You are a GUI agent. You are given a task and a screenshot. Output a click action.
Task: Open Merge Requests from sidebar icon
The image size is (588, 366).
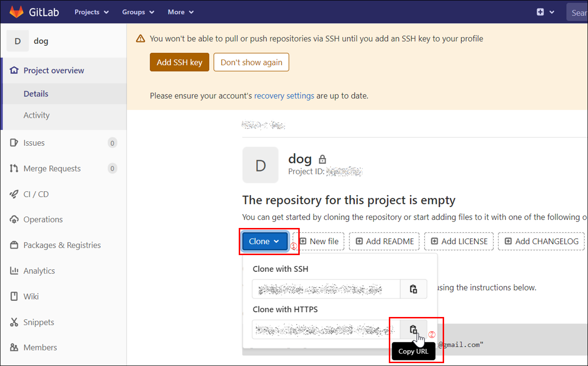[14, 168]
